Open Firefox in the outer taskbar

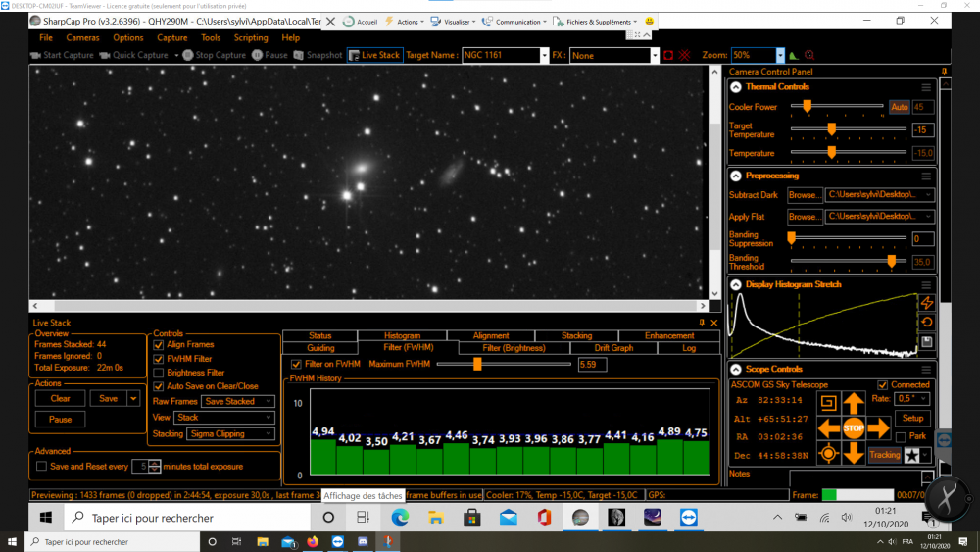[x=313, y=542]
